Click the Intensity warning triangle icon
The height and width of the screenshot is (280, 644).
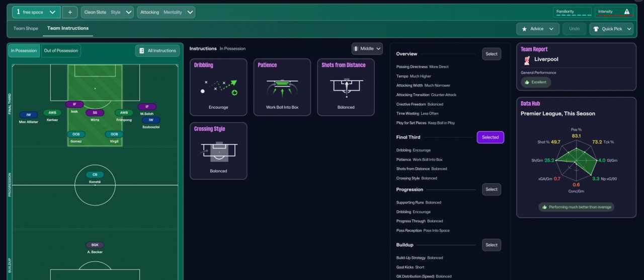click(x=626, y=11)
